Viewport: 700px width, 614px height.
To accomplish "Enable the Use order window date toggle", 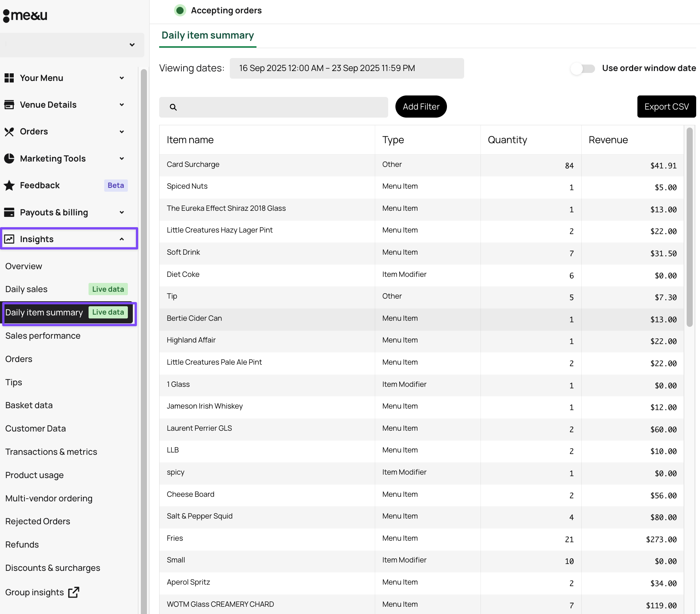I will [x=582, y=68].
